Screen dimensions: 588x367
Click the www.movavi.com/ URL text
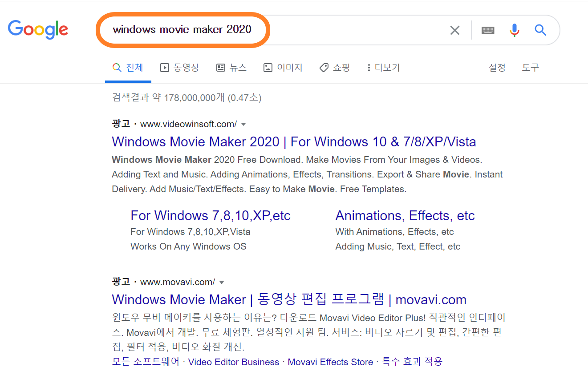click(178, 282)
